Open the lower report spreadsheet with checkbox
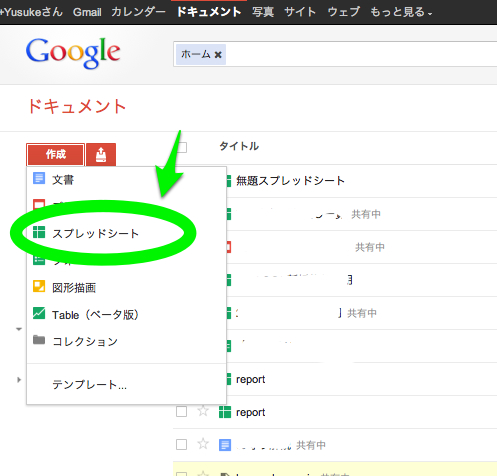 pos(250,412)
